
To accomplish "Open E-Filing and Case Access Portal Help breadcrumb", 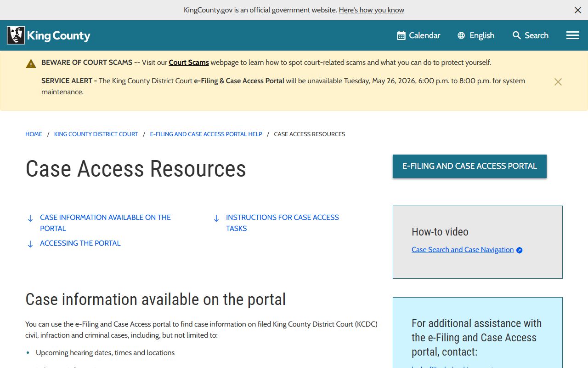I will coord(206,134).
